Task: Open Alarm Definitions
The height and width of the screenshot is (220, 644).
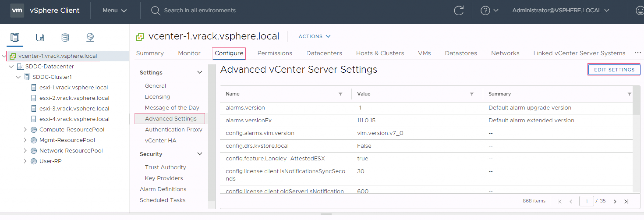Action: (x=163, y=189)
